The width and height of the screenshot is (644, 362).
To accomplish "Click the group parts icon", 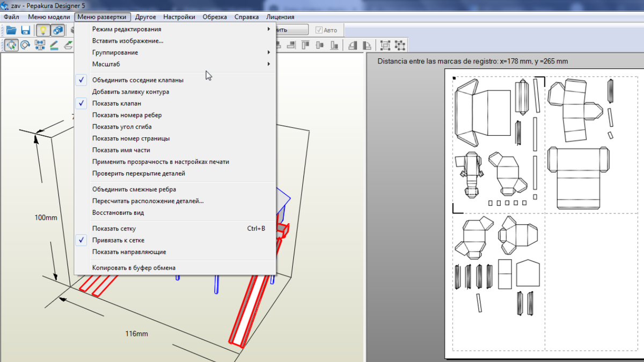I will click(386, 45).
